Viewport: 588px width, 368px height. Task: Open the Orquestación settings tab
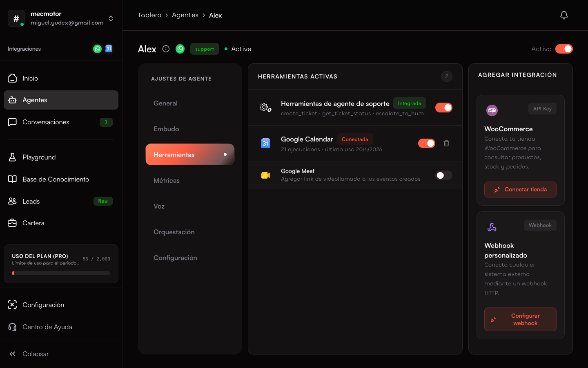190,232
